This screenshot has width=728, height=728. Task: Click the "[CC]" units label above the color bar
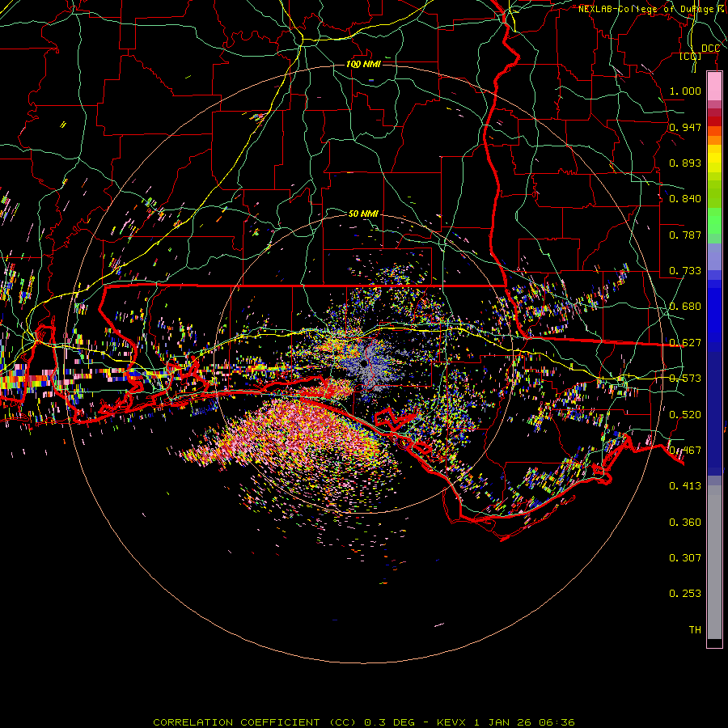click(x=691, y=56)
